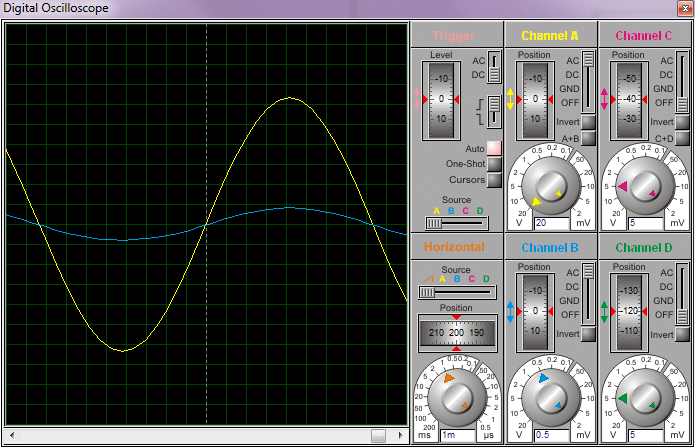This screenshot has height=448, width=695.
Task: Close the Digital Oscilloscope window
Action: coord(685,8)
